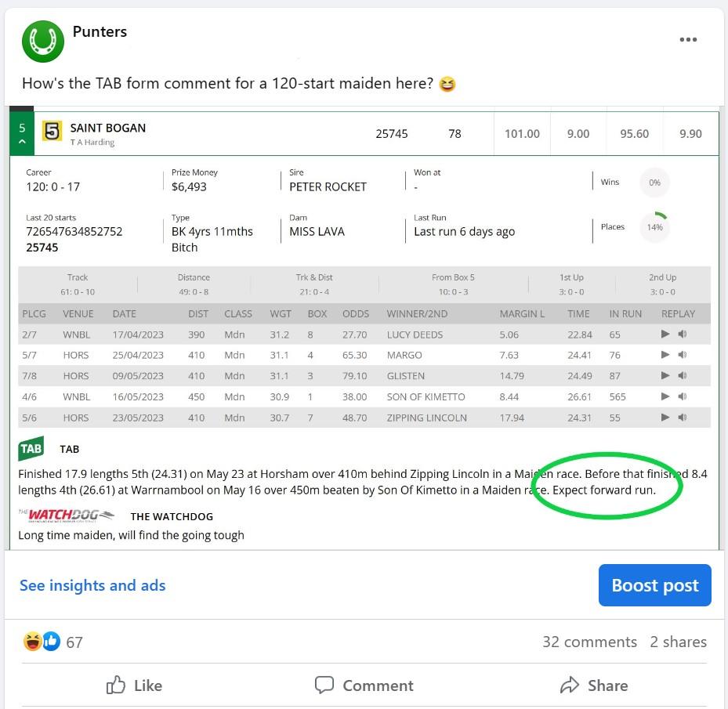Open the three-dot post options menu
Screen dimensions: 728x709
click(x=688, y=40)
